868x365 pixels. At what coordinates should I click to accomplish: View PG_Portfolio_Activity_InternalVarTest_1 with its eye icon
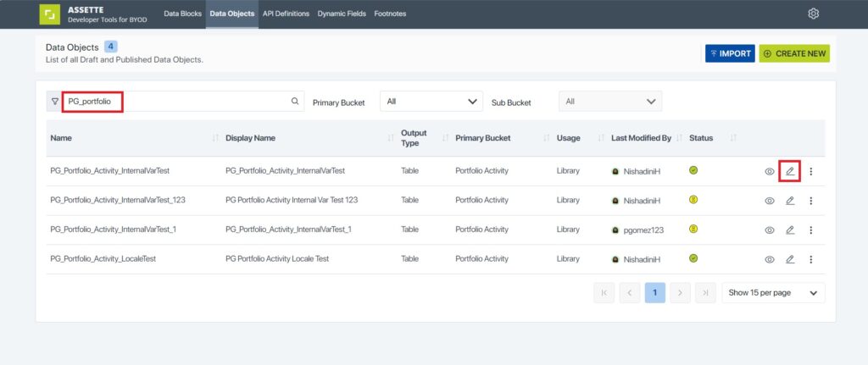click(770, 230)
